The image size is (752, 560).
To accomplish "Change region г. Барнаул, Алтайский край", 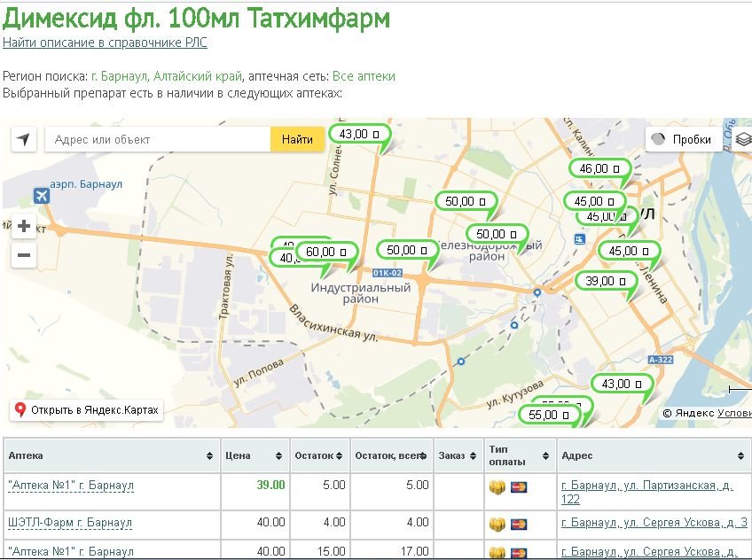I will tap(167, 76).
